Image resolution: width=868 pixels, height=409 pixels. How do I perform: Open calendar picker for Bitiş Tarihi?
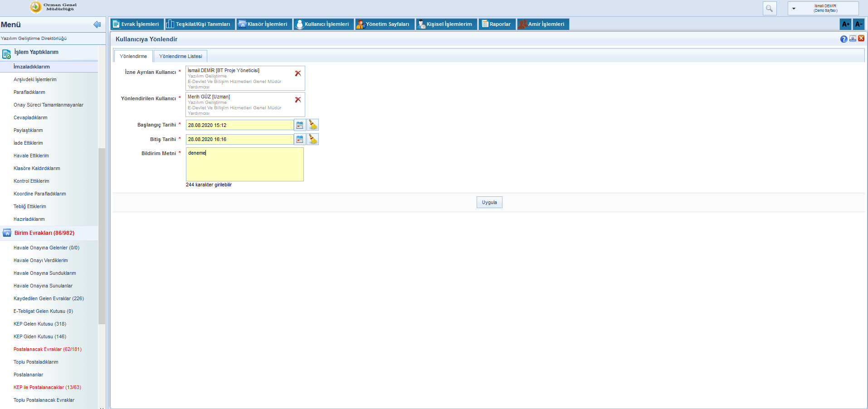[300, 140]
